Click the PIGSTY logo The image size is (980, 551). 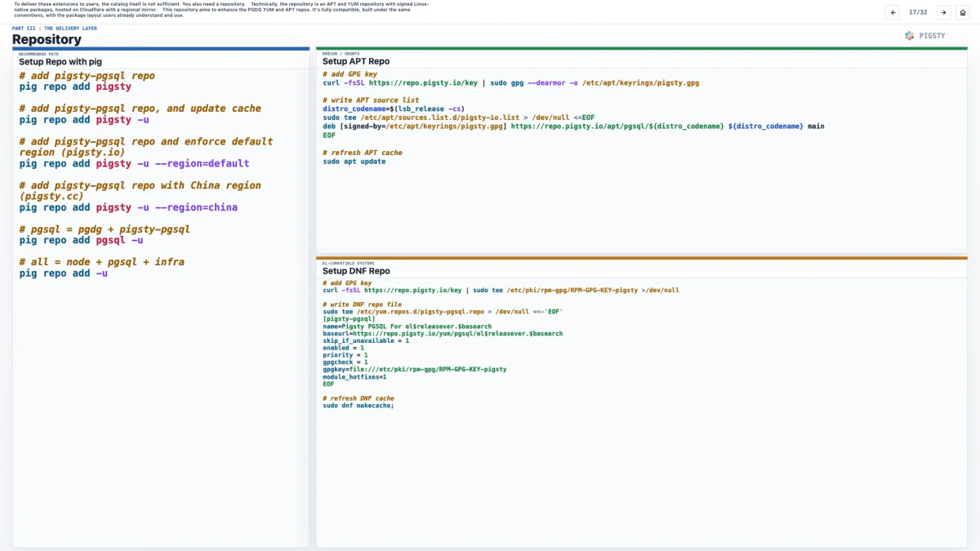point(924,36)
